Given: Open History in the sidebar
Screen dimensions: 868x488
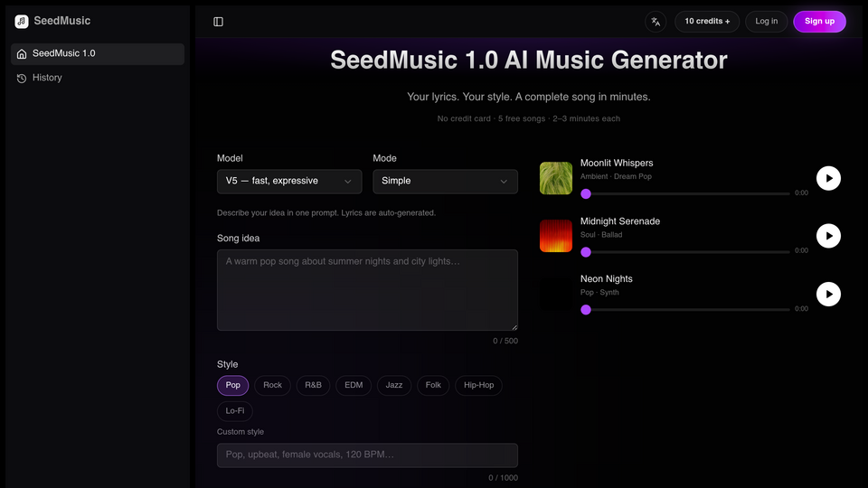Looking at the screenshot, I should click(98, 78).
